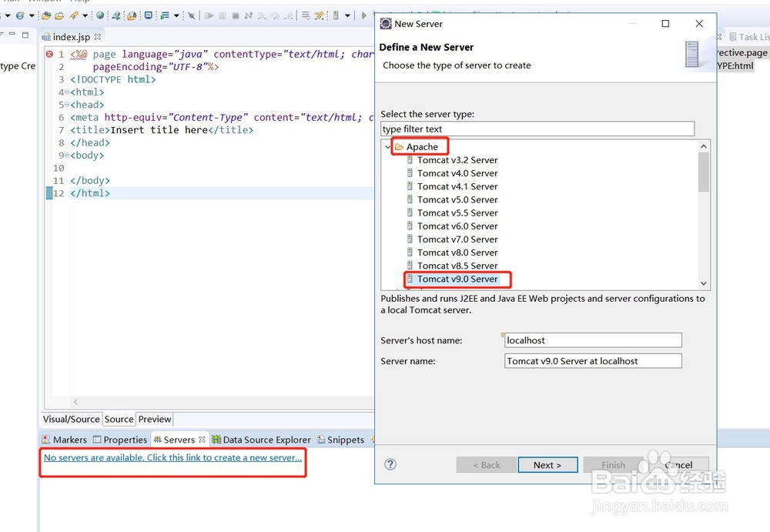The image size is (770, 532).
Task: Open the Snippets view tab
Action: coord(341,440)
